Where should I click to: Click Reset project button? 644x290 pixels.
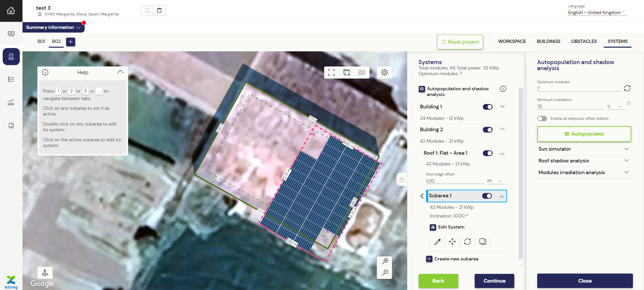click(460, 42)
